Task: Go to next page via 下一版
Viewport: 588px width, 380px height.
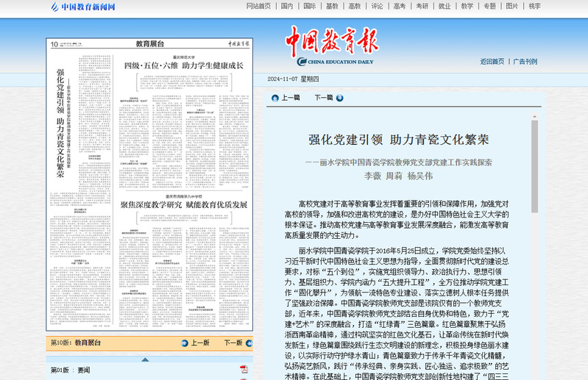Action: click(x=233, y=343)
